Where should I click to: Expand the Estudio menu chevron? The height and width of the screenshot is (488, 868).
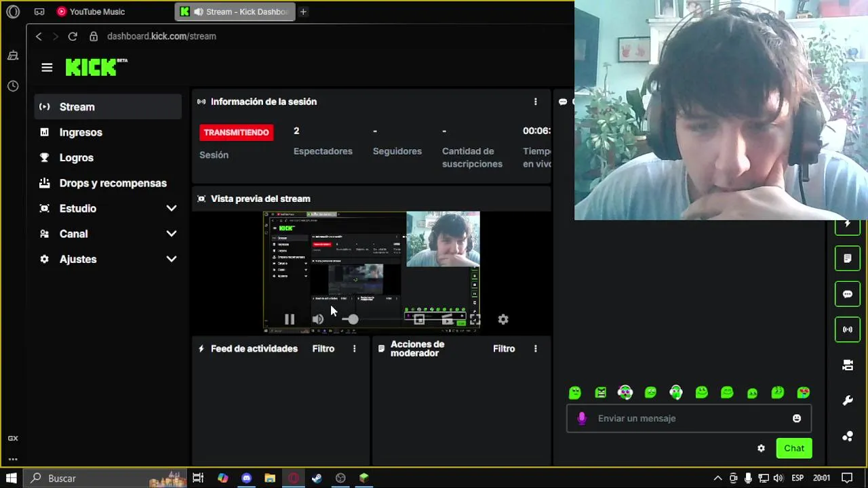(172, 208)
